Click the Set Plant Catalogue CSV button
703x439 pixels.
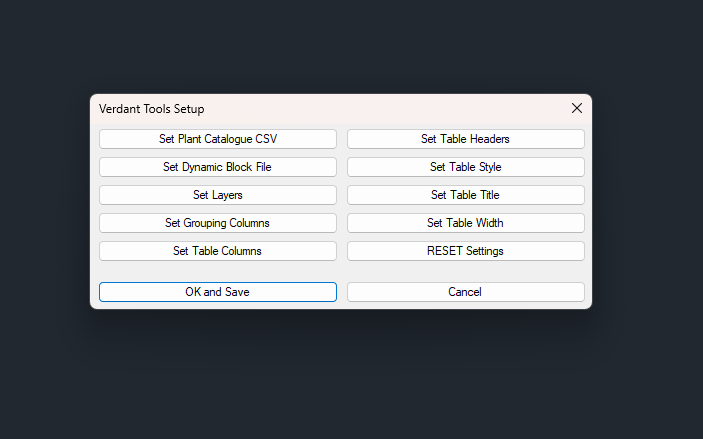(x=217, y=139)
